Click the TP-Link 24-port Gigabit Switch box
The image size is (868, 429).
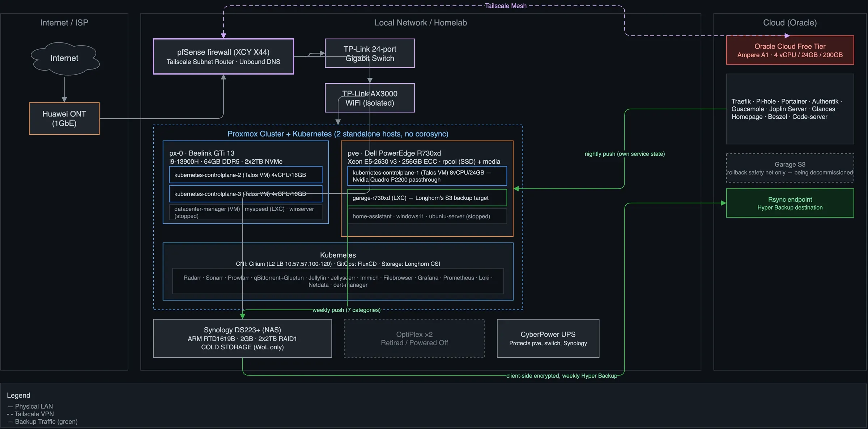pos(370,53)
